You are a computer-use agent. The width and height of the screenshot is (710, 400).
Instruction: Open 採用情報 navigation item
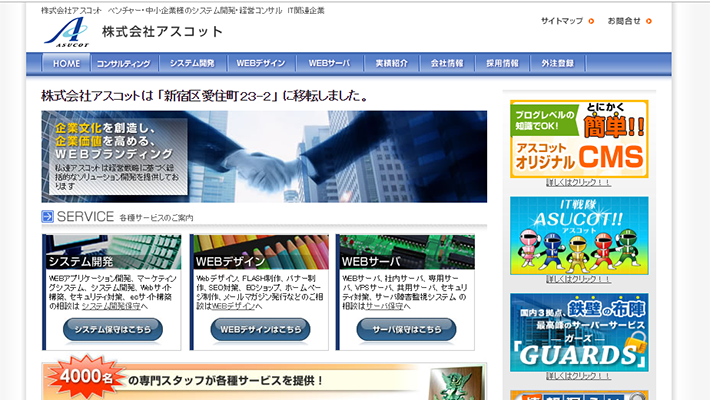[502, 63]
